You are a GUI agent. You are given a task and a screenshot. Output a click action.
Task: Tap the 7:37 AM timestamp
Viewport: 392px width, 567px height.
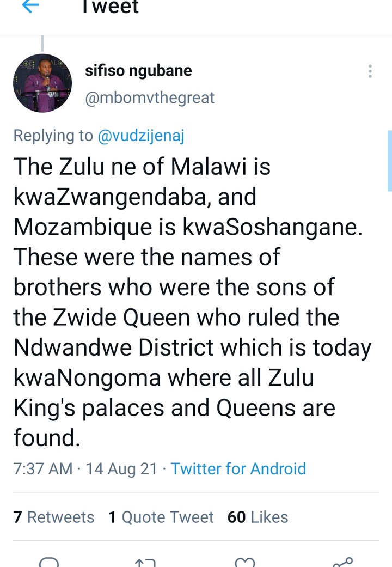pyautogui.click(x=42, y=468)
